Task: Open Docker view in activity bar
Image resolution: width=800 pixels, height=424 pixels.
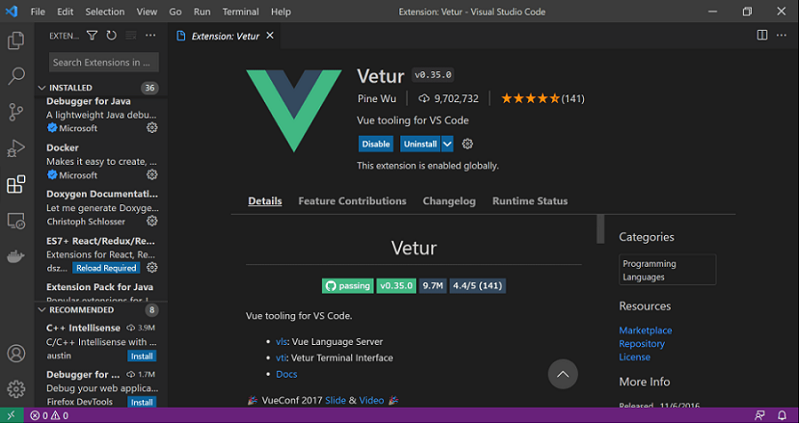Action: (16, 256)
